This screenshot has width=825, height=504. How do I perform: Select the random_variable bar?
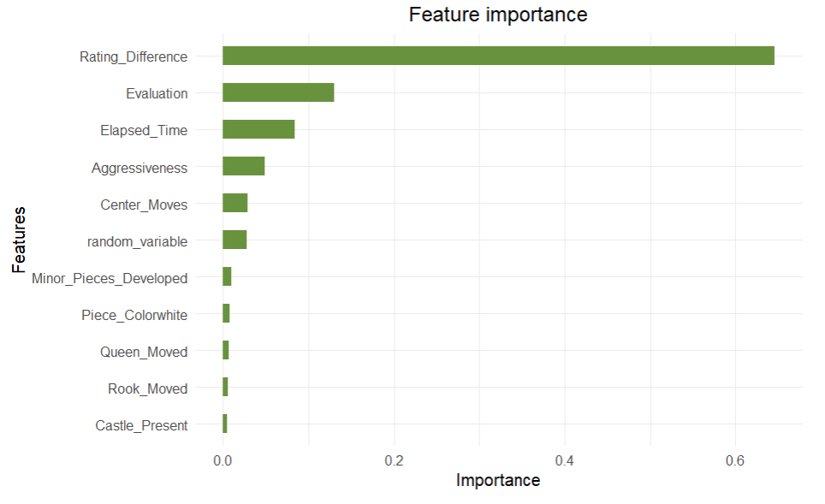[234, 240]
